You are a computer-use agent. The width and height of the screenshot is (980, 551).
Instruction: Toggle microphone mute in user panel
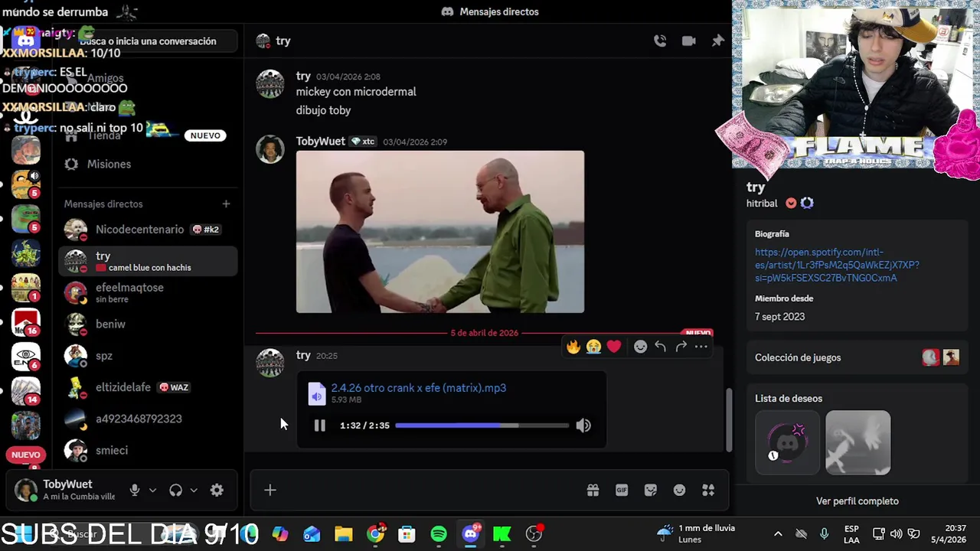click(x=135, y=491)
